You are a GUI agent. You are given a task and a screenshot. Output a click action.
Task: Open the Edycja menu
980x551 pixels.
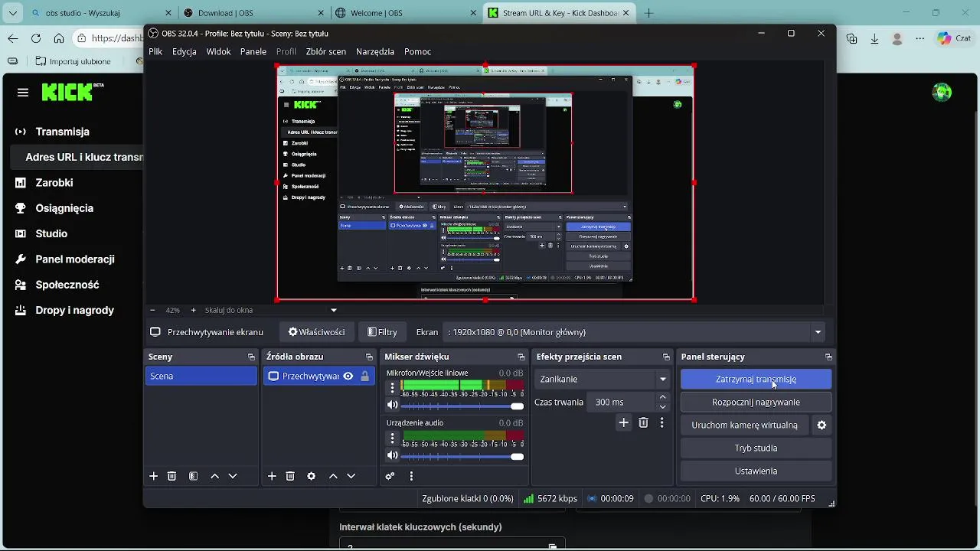pyautogui.click(x=185, y=51)
